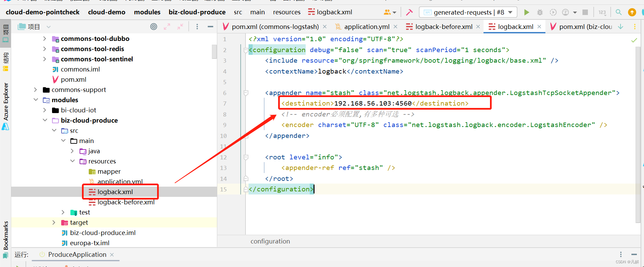Screen dimensions: 644x267
Task: Select logback-before.xml in project tree
Action: point(126,202)
